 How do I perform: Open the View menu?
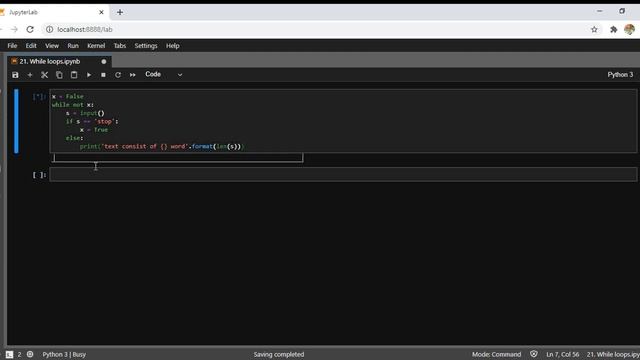pos(52,46)
